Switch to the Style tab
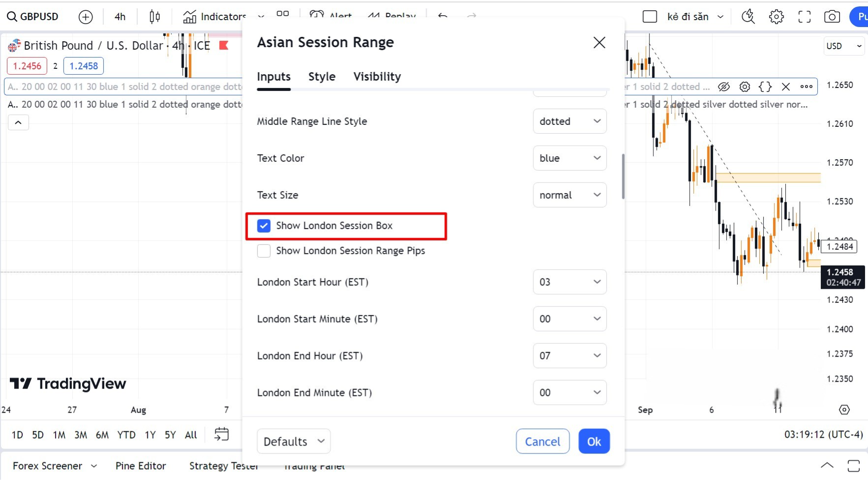The image size is (868, 480). tap(322, 77)
